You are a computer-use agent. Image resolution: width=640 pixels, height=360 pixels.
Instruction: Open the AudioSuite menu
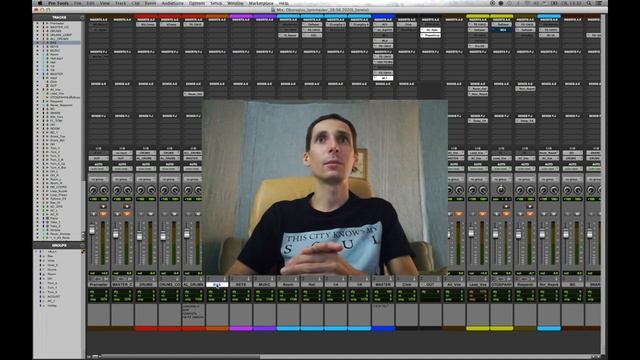pyautogui.click(x=172, y=3)
